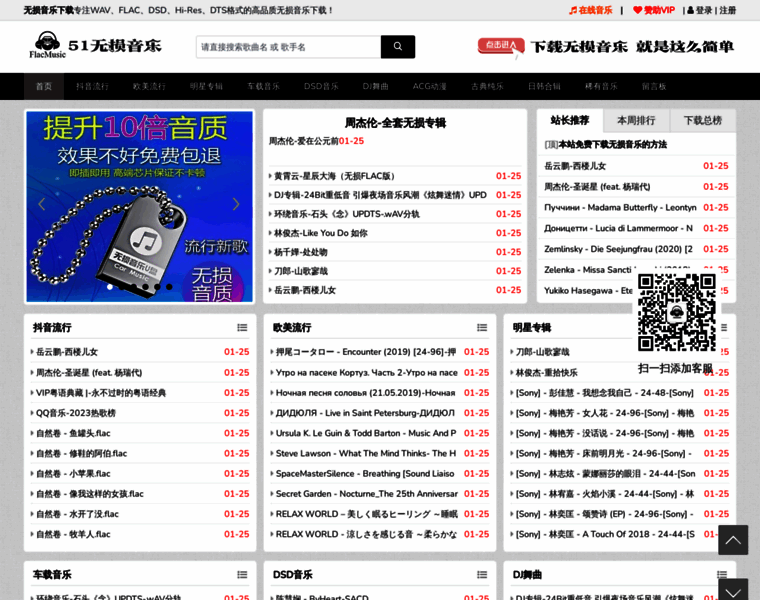
Task: Open SpaceMasterSilence - Breathing entry
Action: click(365, 474)
